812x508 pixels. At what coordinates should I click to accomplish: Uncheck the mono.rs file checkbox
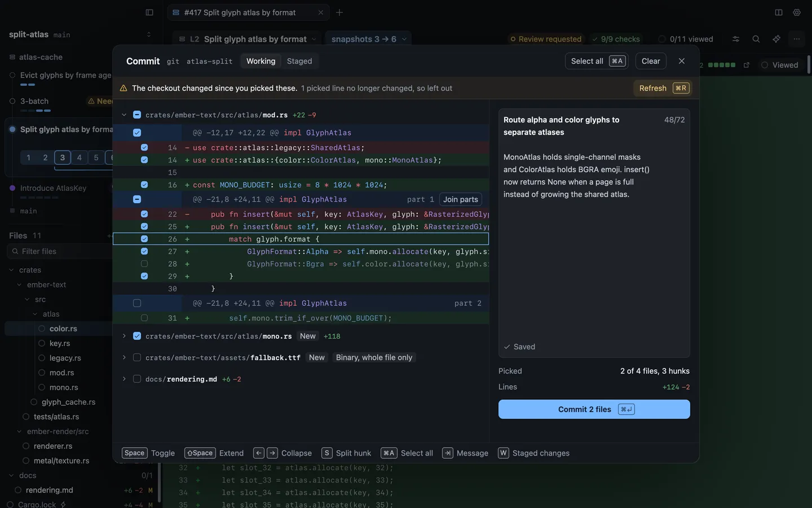pos(137,336)
